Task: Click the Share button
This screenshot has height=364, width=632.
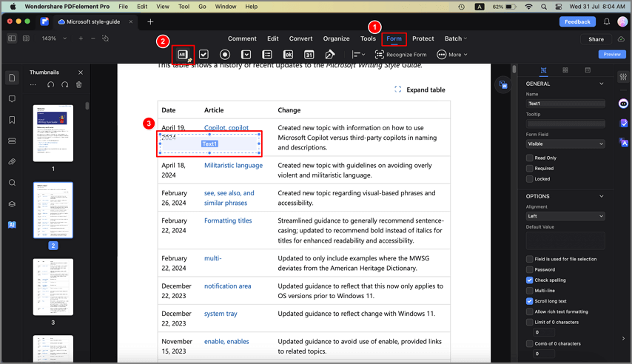Action: [596, 39]
